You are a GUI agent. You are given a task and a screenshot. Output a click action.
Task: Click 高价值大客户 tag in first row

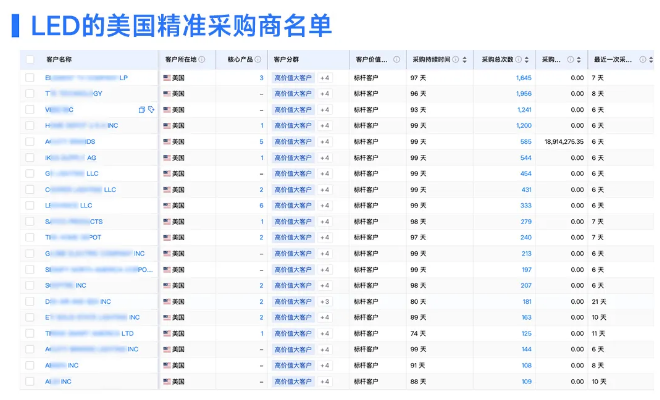(292, 77)
